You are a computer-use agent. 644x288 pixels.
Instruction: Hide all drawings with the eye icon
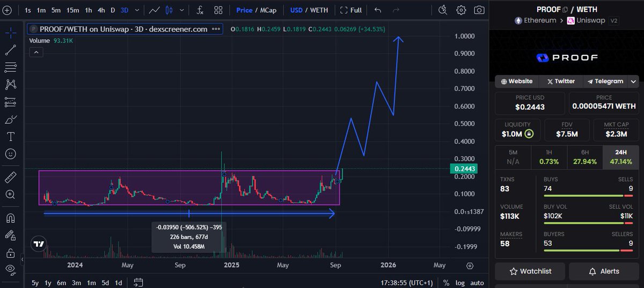point(11,270)
